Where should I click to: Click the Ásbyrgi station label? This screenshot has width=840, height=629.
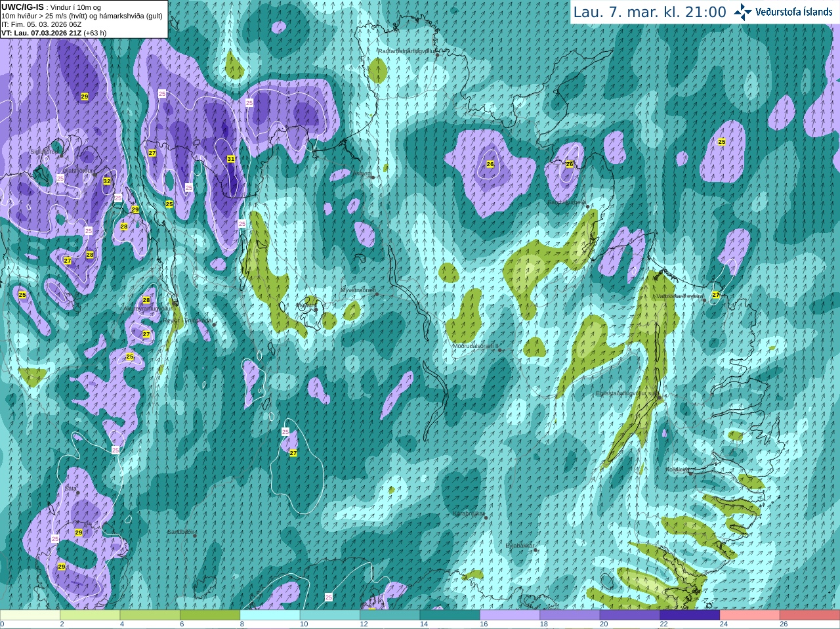[362, 174]
